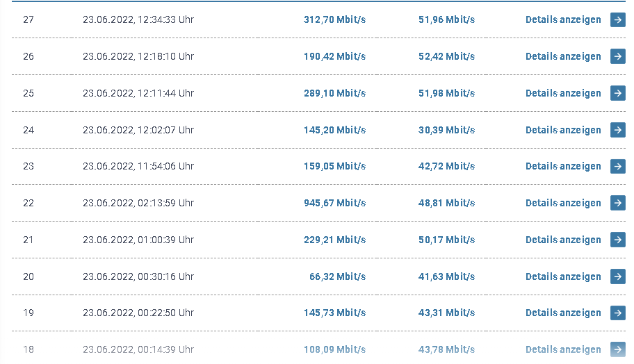This screenshot has height=364, width=634.
Task: Show details for 12:18:10 Uhr measurement
Action: coord(563,56)
